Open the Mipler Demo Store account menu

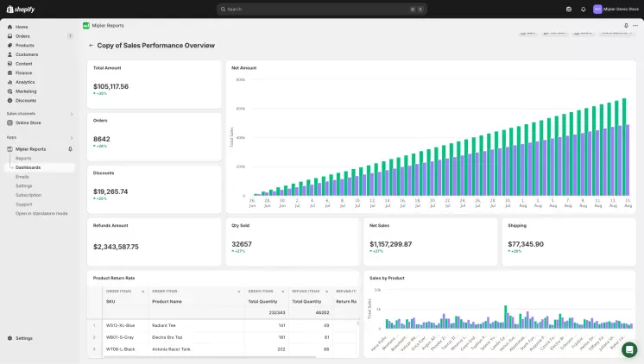pyautogui.click(x=616, y=9)
